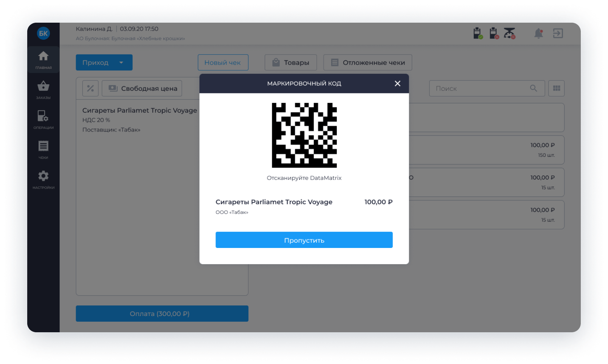
Task: Open the notifications bell
Action: coord(538,33)
